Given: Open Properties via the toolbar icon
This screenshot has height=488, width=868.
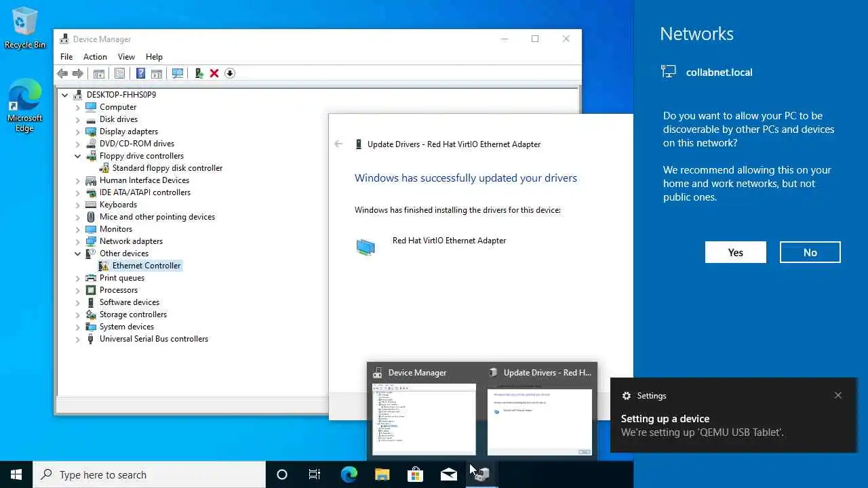Looking at the screenshot, I should 120,73.
